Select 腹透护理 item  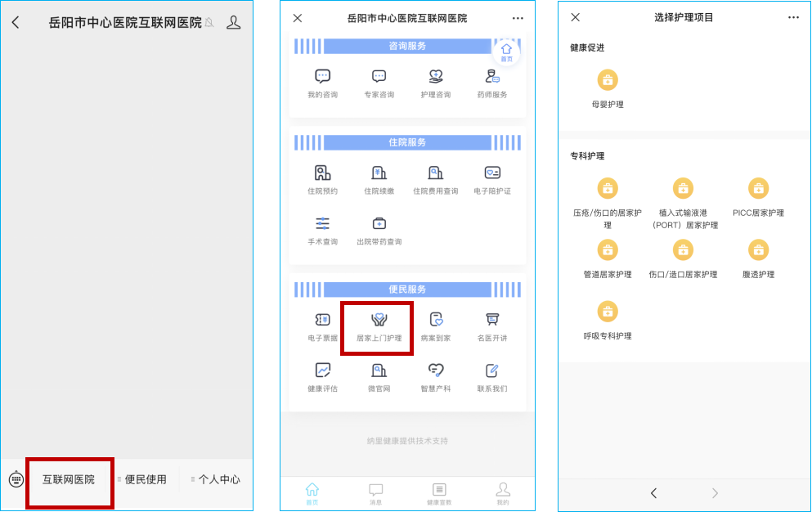(x=758, y=259)
